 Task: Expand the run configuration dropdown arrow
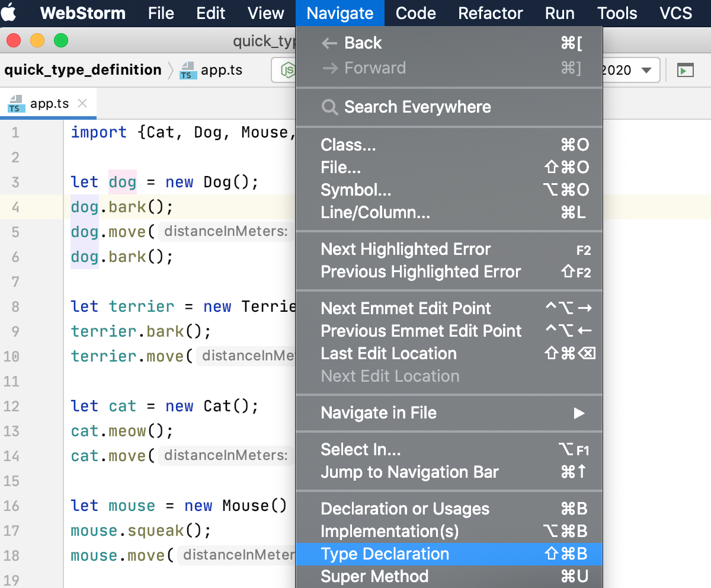[x=646, y=70]
